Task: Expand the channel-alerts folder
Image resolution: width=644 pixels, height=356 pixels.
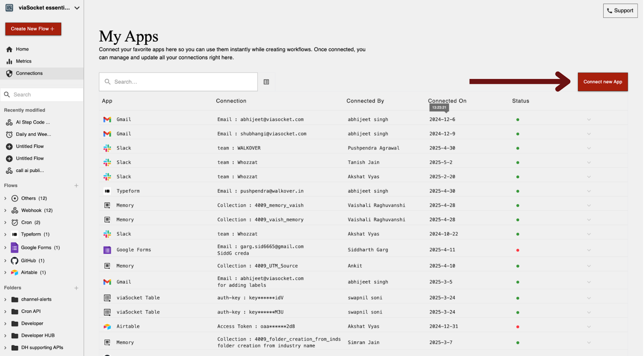Action: (5, 300)
